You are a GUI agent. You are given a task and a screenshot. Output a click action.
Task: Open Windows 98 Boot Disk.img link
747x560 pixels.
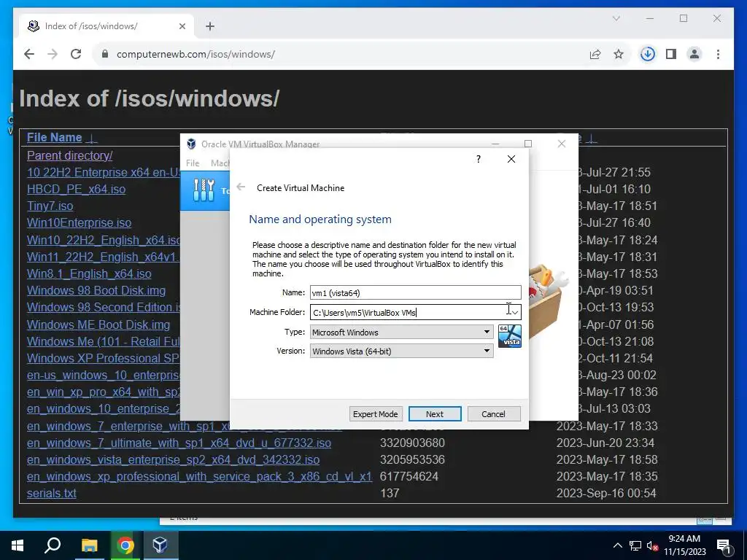point(96,290)
